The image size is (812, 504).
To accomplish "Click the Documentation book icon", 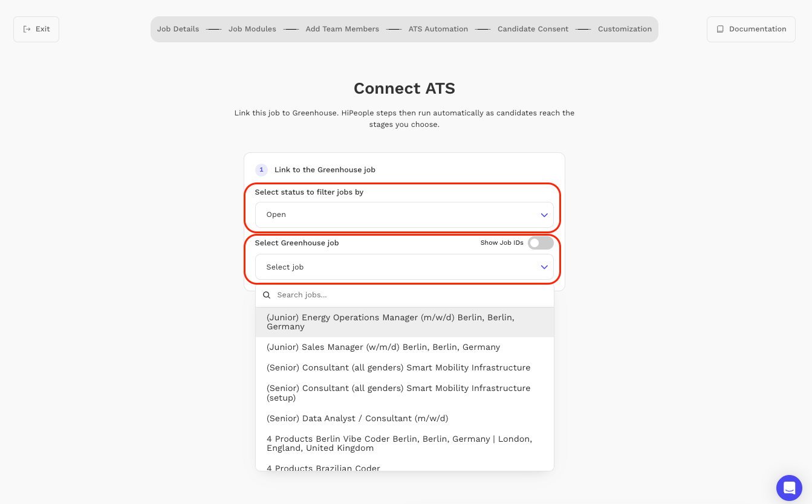I will coord(720,29).
